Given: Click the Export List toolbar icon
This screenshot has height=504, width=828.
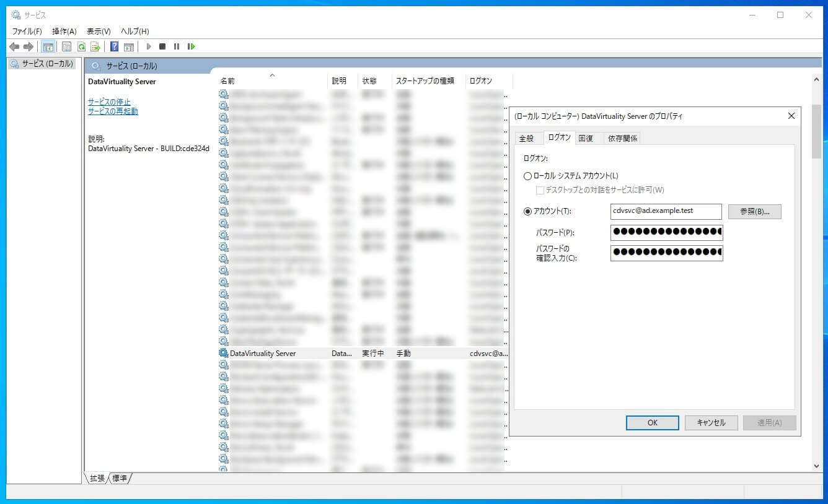Looking at the screenshot, I should tap(95, 46).
